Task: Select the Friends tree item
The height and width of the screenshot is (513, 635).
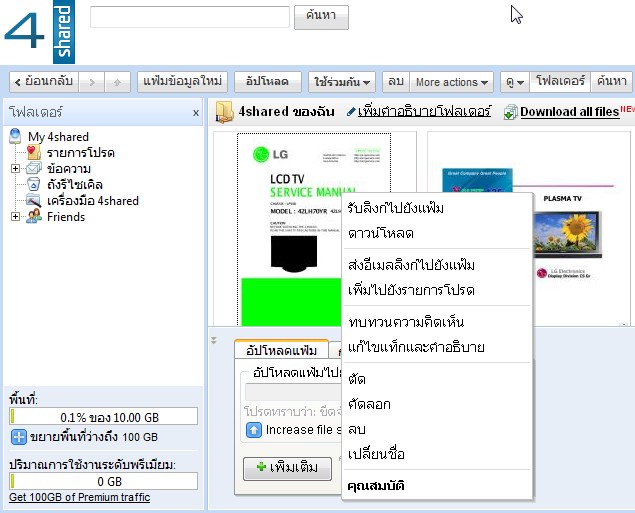Action: 66,217
